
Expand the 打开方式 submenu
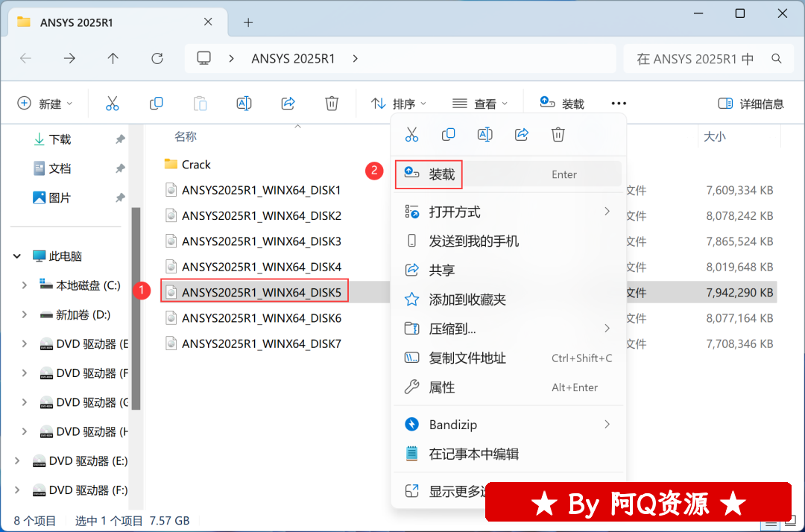coord(607,212)
